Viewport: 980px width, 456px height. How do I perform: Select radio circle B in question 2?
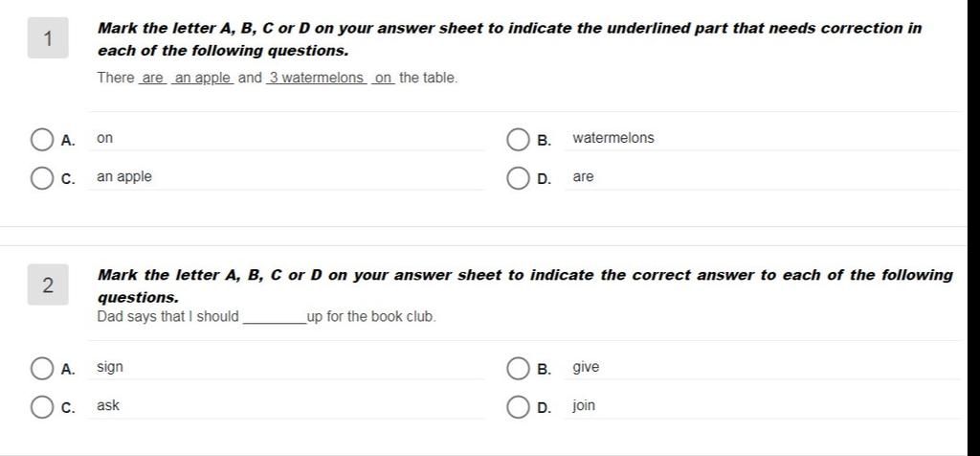click(518, 369)
